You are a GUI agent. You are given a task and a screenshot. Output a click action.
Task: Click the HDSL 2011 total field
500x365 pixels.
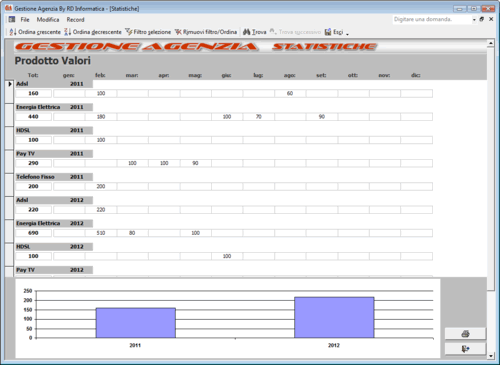(33, 140)
